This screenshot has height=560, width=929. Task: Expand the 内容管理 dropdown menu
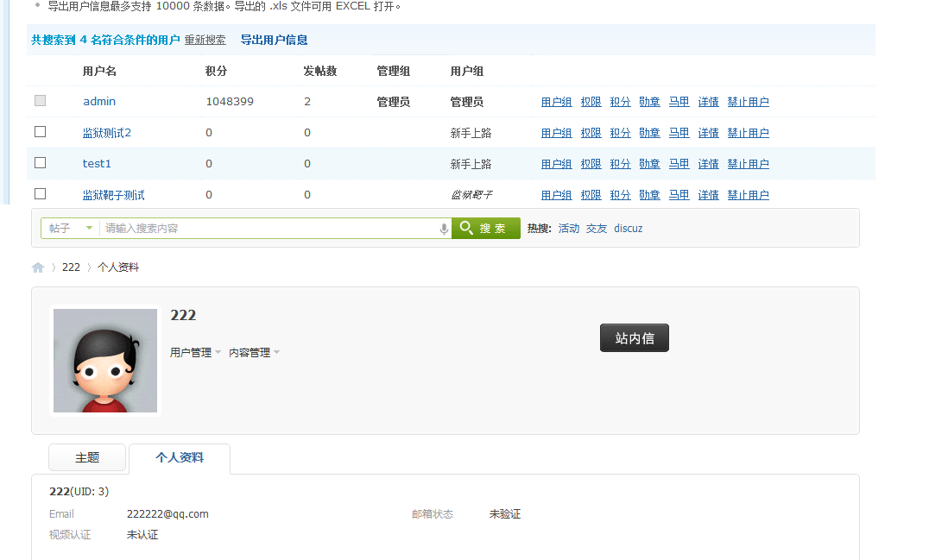(x=254, y=353)
